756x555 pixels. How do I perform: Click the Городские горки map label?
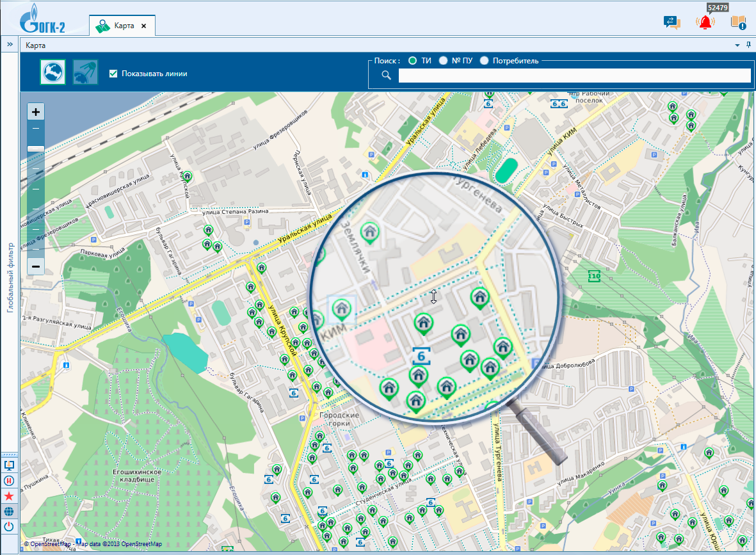coord(339,419)
